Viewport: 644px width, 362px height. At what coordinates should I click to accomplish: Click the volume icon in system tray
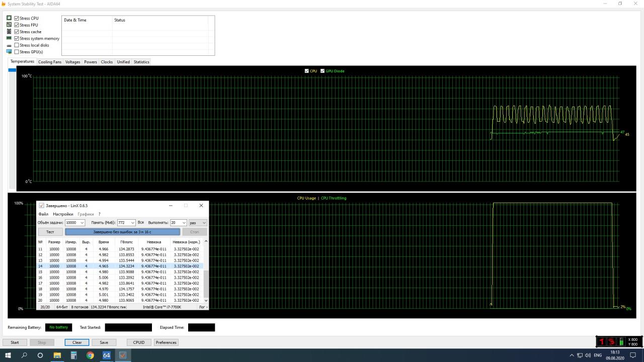click(x=588, y=355)
